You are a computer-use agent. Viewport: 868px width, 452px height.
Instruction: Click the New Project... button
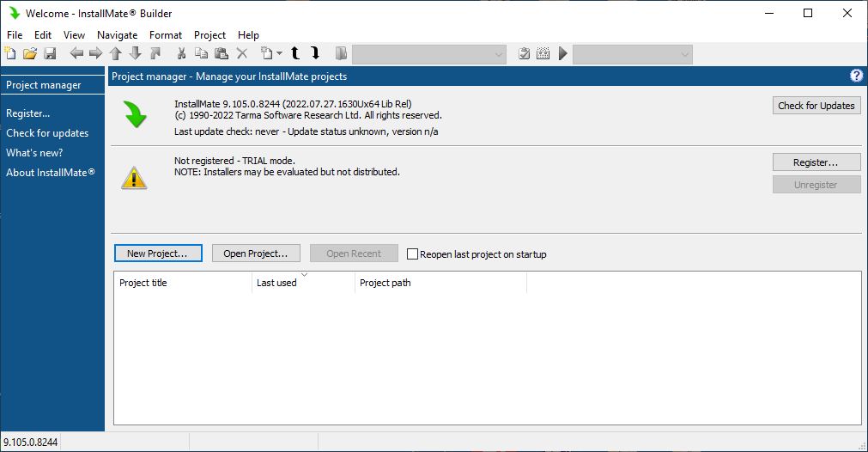pyautogui.click(x=158, y=253)
